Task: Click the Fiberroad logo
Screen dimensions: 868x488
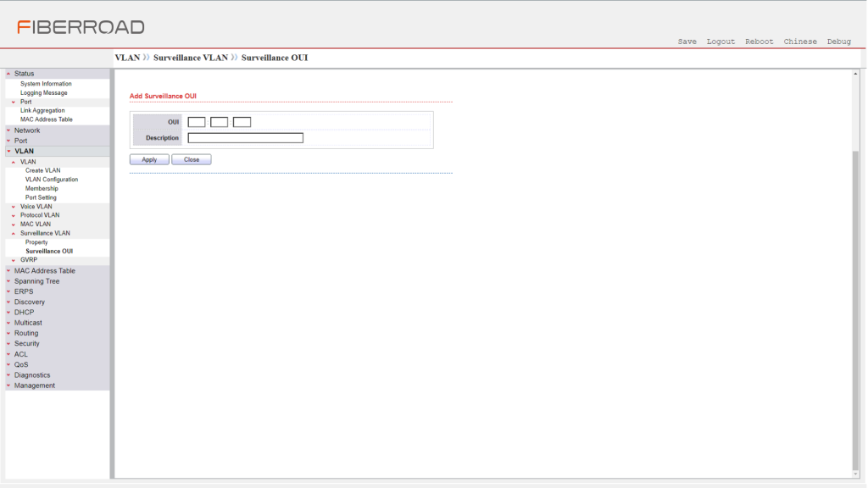Action: point(81,26)
